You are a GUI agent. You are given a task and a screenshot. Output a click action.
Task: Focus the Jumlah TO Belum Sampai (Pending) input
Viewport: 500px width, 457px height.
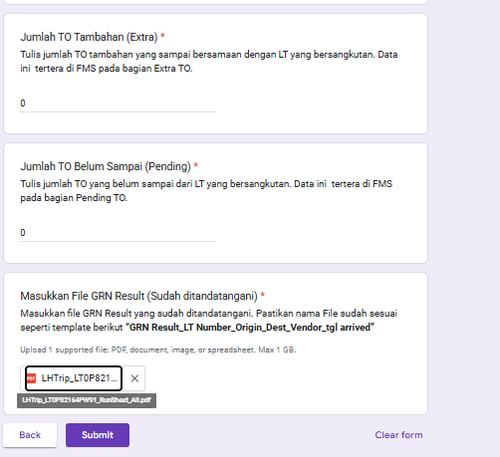point(118,233)
